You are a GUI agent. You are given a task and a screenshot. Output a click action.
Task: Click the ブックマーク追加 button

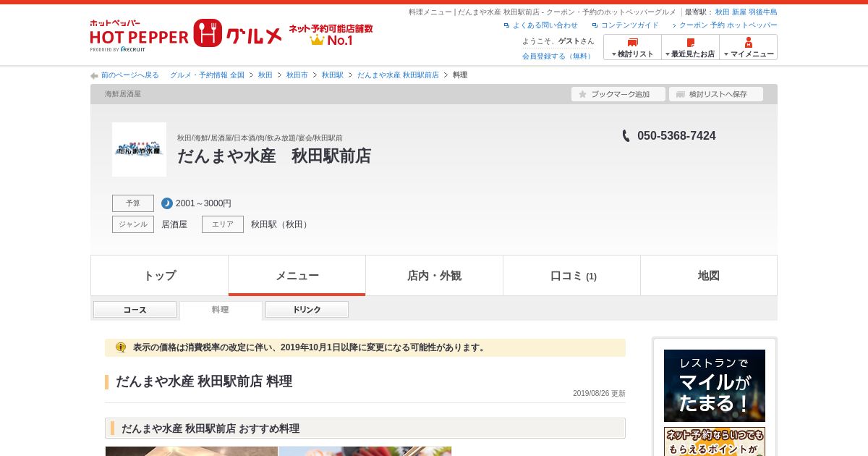(618, 94)
